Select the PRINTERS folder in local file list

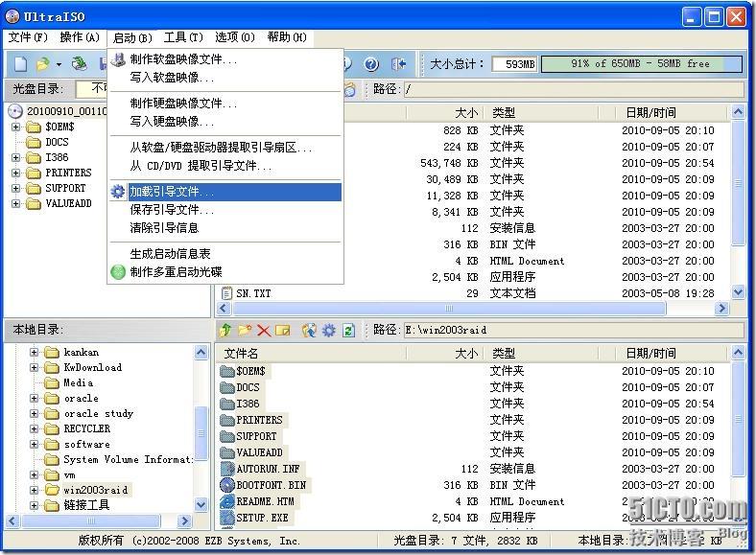coord(252,420)
